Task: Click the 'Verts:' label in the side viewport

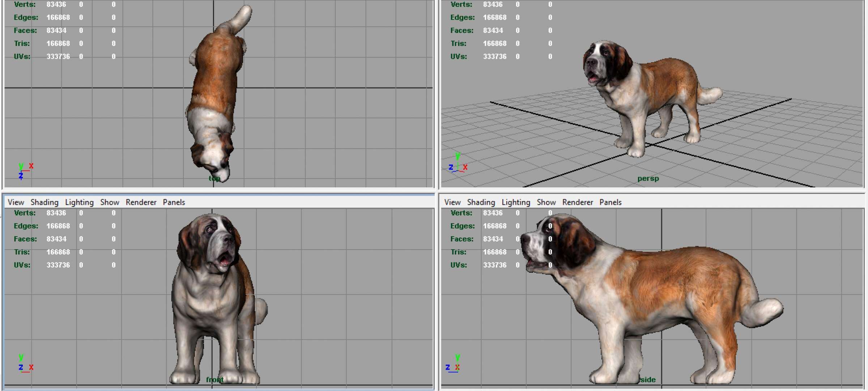Action: pos(461,213)
